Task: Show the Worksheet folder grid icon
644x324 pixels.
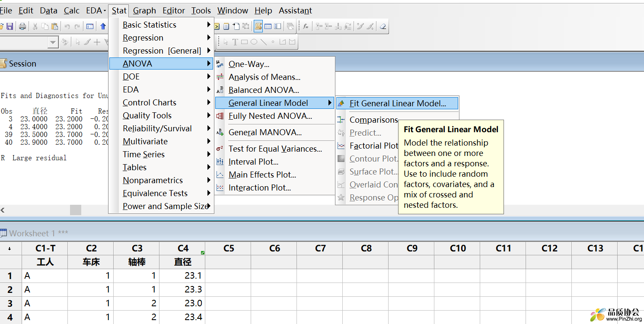Action: click(x=268, y=26)
